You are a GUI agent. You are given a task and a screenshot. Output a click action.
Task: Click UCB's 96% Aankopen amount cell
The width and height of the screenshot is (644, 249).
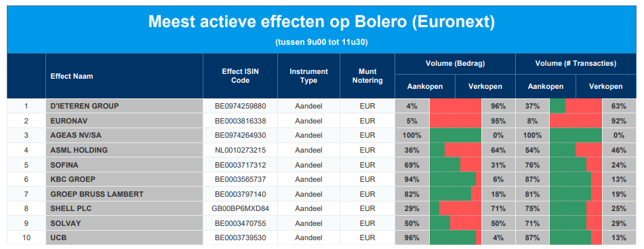click(x=412, y=237)
